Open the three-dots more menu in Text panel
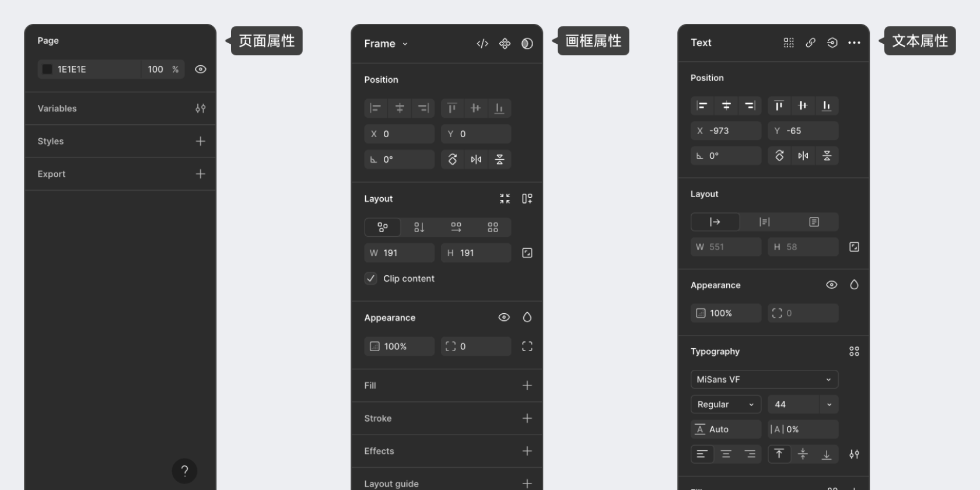This screenshot has height=490, width=980. point(854,43)
